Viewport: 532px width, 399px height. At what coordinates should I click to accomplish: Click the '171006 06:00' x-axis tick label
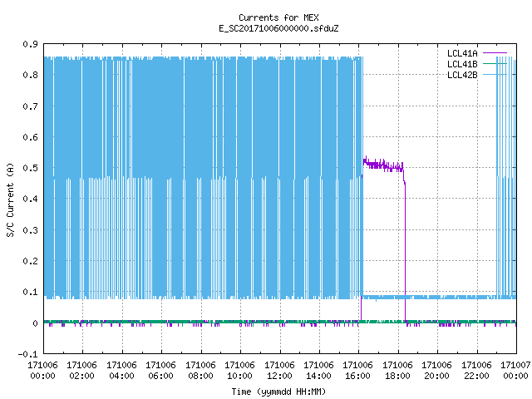click(160, 371)
